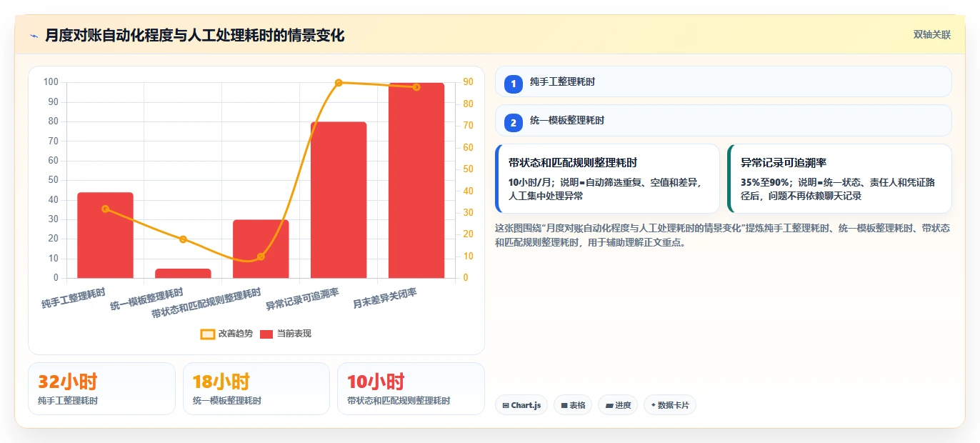
Task: Toggle the 当前表现 legend item
Action: pos(286,334)
